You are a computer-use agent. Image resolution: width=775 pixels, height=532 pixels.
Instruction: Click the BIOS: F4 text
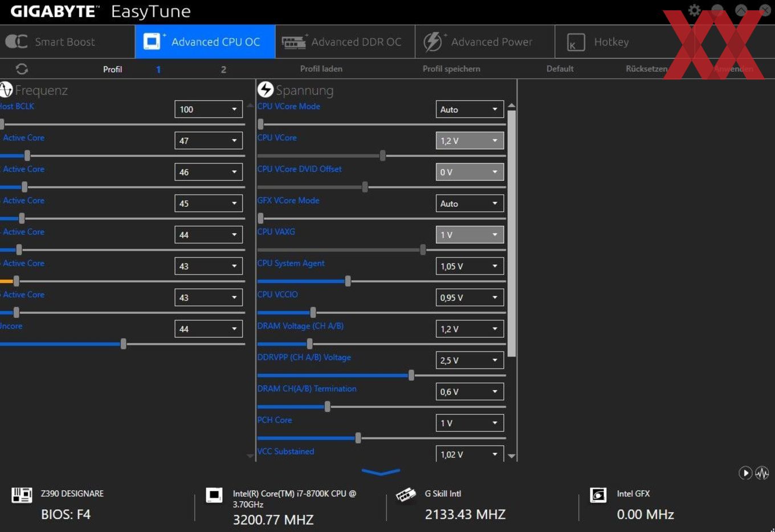(66, 515)
